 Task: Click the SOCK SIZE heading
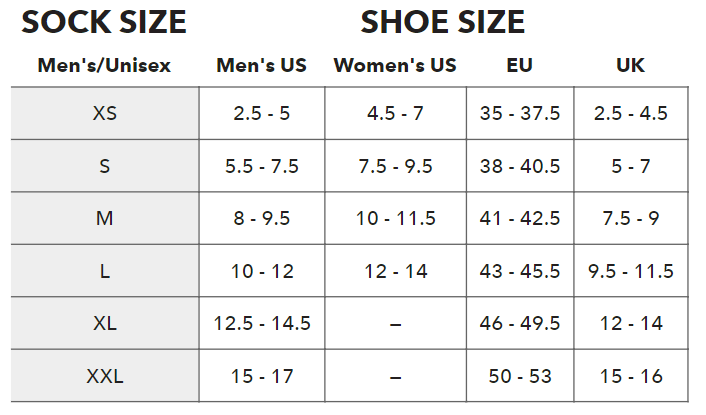104,21
